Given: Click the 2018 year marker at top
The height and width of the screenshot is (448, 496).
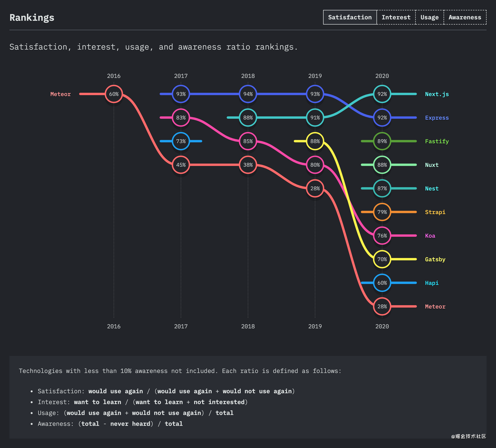Looking at the screenshot, I should (x=248, y=76).
